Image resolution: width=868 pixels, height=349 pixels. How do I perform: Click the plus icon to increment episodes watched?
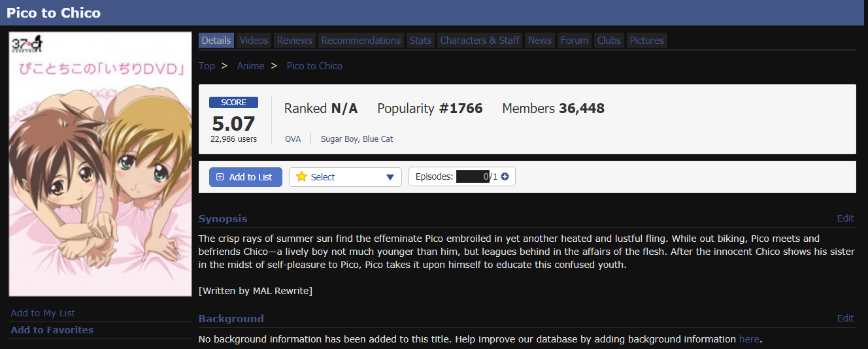(x=505, y=176)
